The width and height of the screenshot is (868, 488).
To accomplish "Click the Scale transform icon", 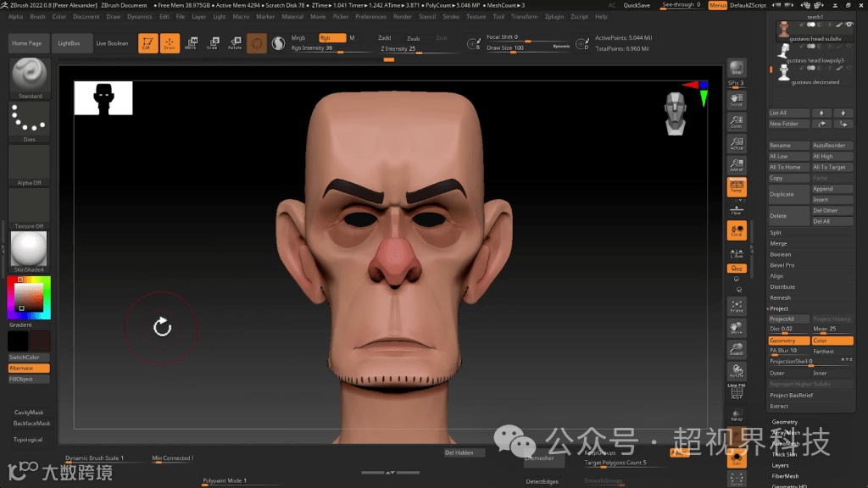I will (x=213, y=43).
